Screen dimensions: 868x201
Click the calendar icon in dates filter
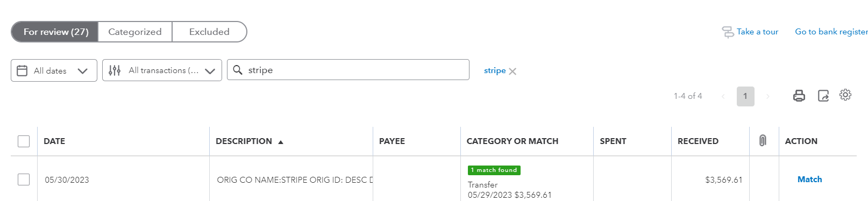pyautogui.click(x=22, y=70)
